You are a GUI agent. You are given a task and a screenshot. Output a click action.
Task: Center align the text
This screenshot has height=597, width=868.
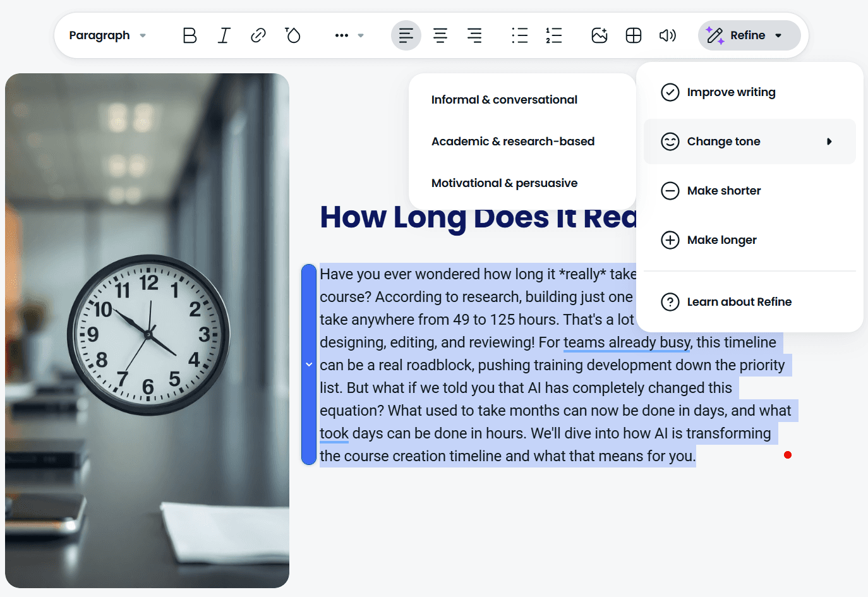click(440, 35)
